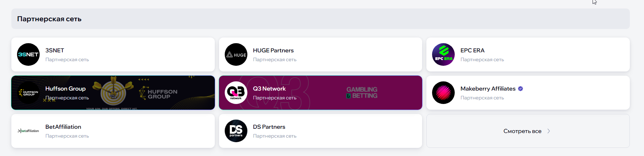This screenshot has width=644, height=156.
Task: Open the Huffson Group title link
Action: 66,89
